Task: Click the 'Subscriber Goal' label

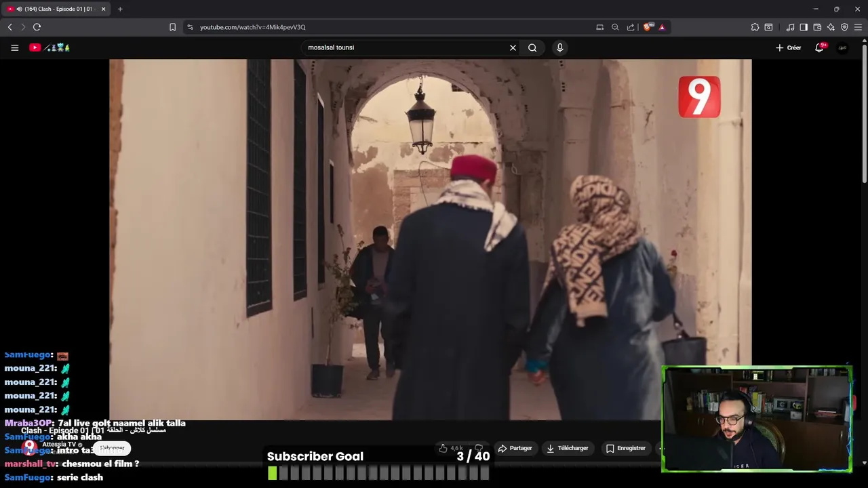Action: [x=315, y=456]
